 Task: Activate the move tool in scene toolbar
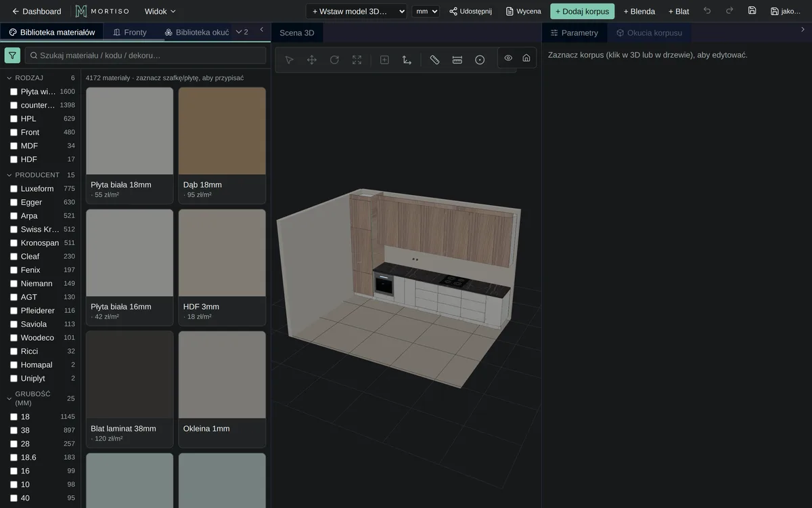point(312,60)
